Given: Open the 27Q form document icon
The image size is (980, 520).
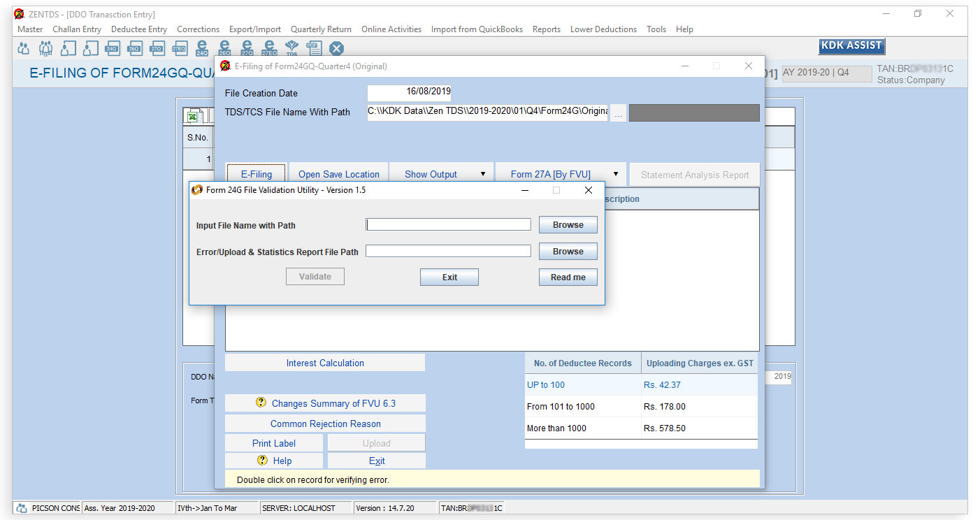Looking at the screenshot, I should [x=157, y=48].
